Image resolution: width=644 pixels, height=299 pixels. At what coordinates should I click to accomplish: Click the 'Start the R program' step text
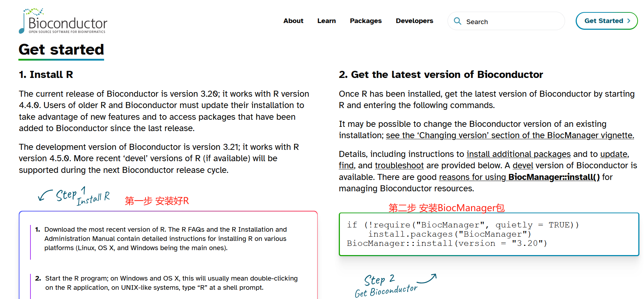click(x=171, y=283)
